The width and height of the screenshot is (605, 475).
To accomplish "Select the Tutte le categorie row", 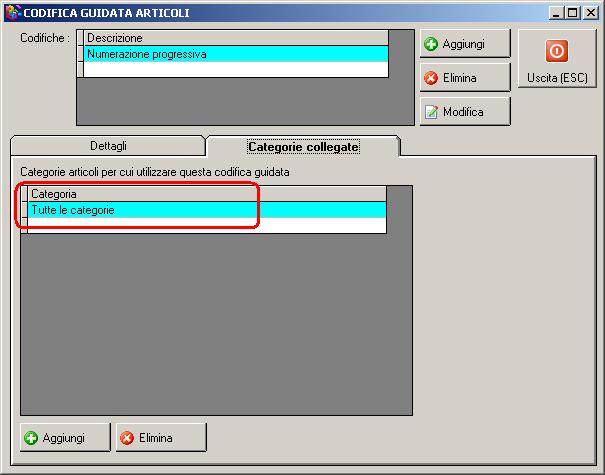I will [207, 210].
